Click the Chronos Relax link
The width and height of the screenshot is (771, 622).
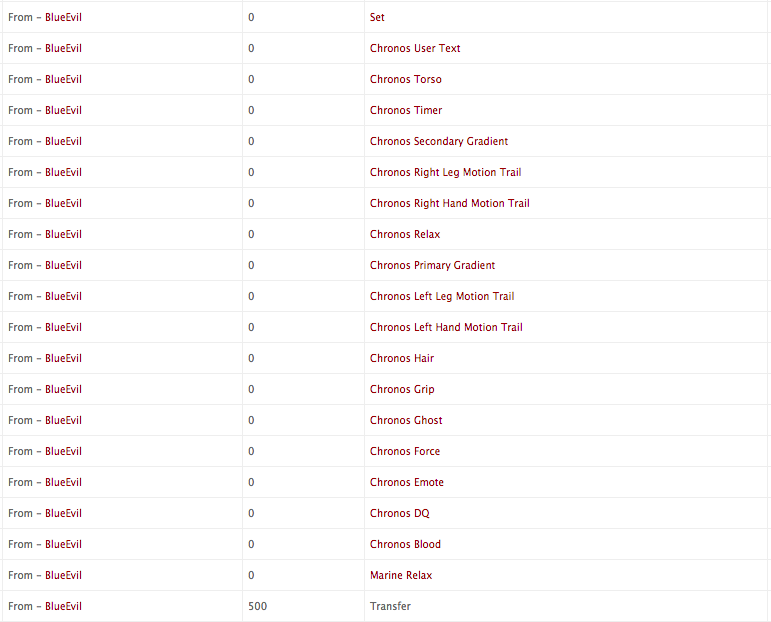point(405,234)
